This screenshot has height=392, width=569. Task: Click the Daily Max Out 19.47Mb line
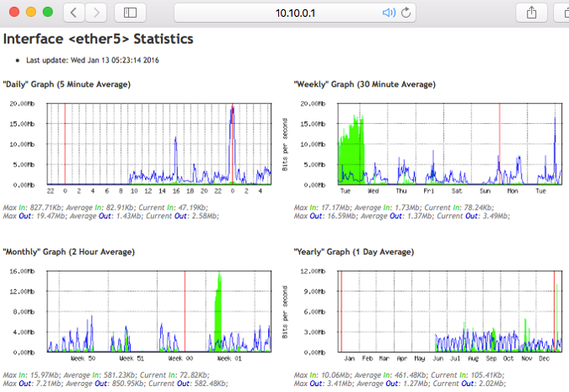[x=111, y=216]
